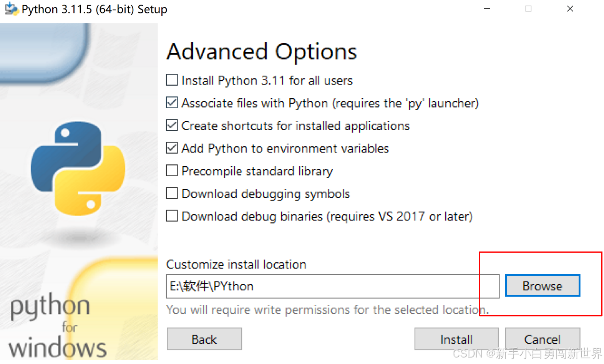
Task: Click the Advanced Options heading
Action: pyautogui.click(x=261, y=51)
